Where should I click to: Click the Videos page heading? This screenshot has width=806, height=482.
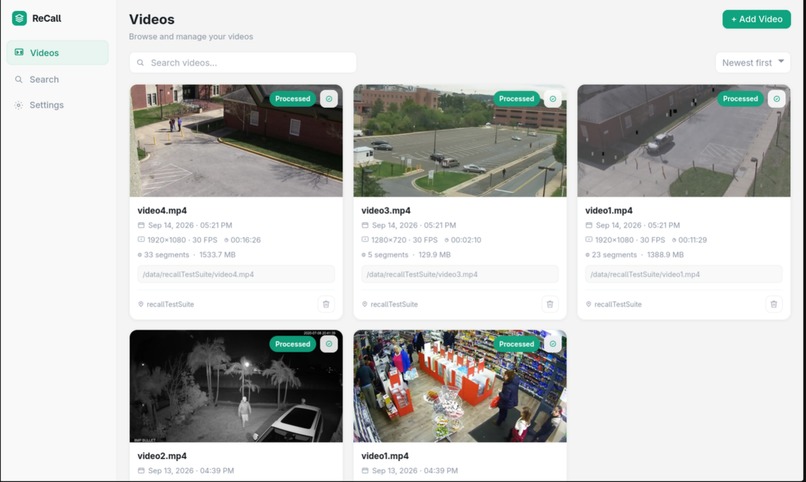[x=152, y=19]
